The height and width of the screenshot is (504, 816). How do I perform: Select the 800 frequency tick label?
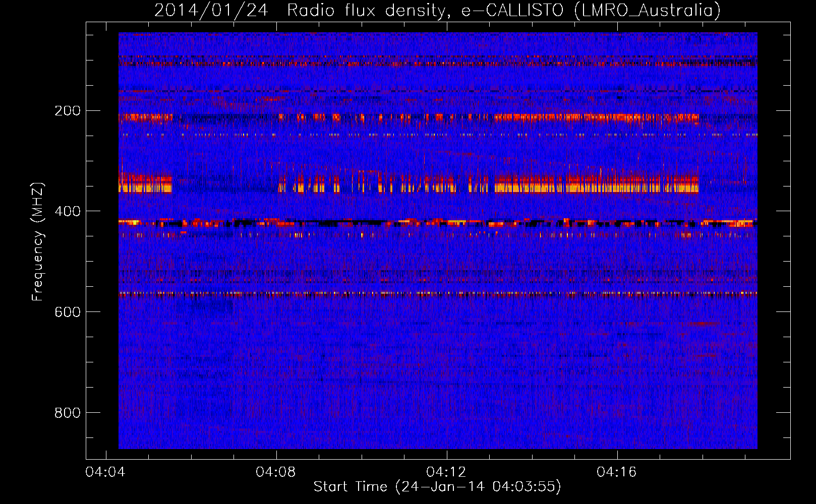67,413
